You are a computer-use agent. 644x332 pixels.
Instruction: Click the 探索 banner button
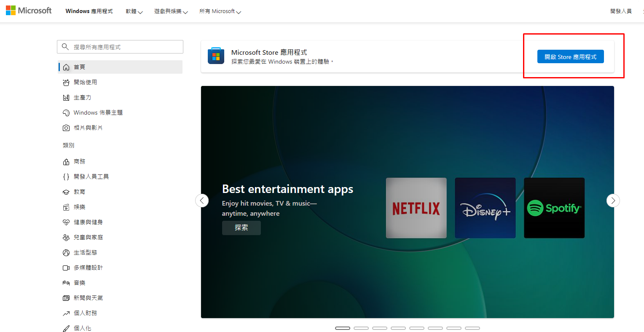pos(241,228)
